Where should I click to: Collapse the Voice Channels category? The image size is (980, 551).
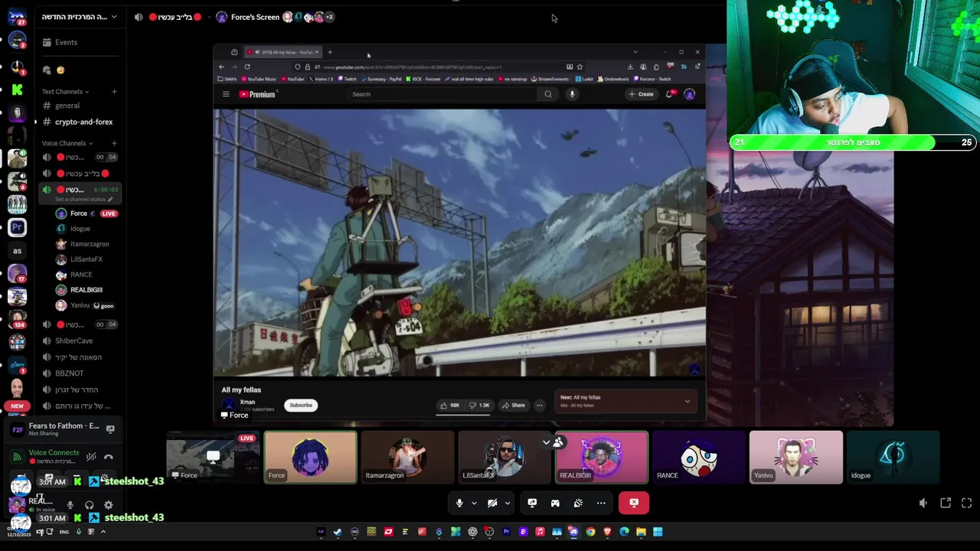67,143
